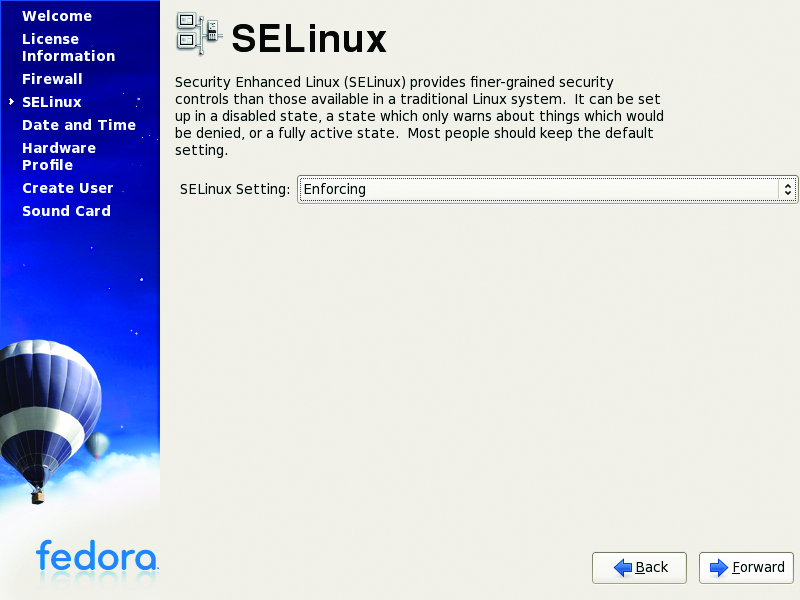This screenshot has width=800, height=600.
Task: Click the up-down arrows of the Enforcing dropdown
Action: click(788, 189)
